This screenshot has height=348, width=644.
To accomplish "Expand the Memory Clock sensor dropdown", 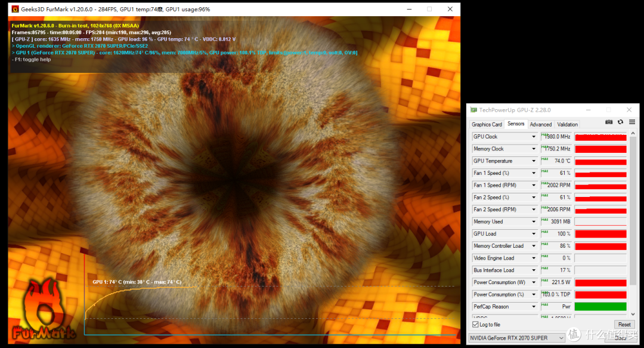I will 534,149.
